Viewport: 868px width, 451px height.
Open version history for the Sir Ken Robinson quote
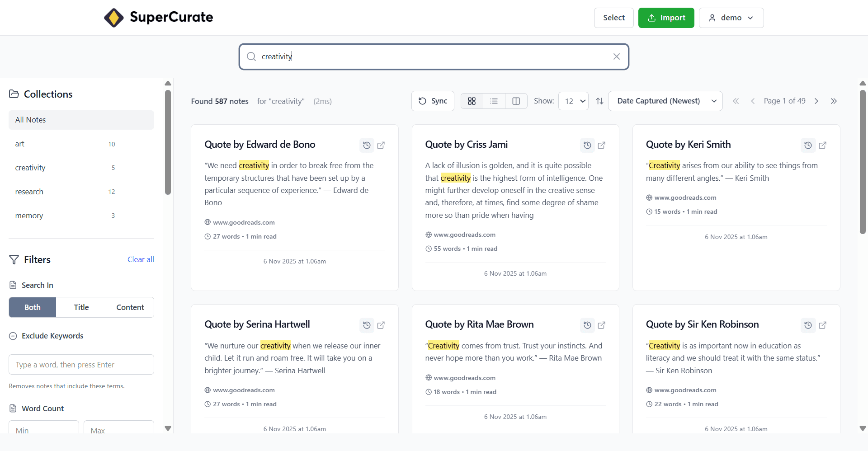[808, 325]
